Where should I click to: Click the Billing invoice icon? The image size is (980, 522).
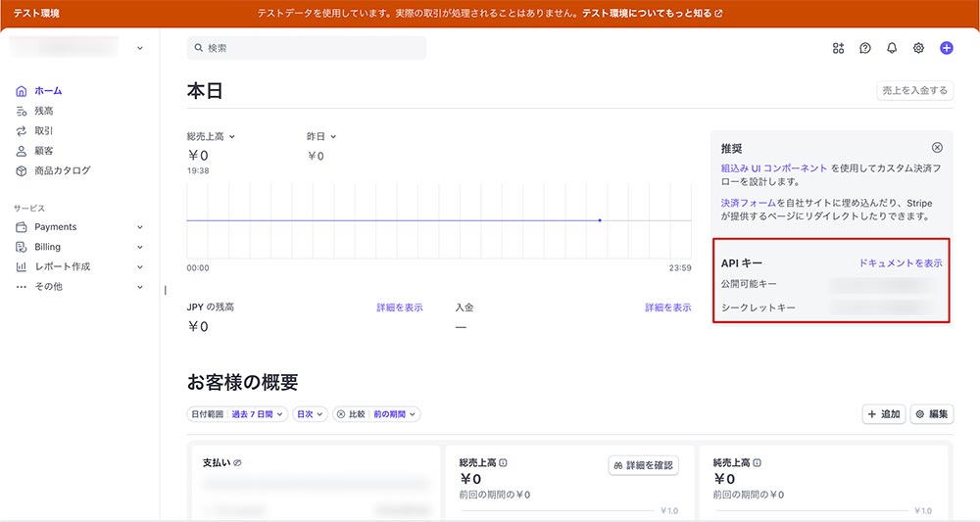coord(22,247)
